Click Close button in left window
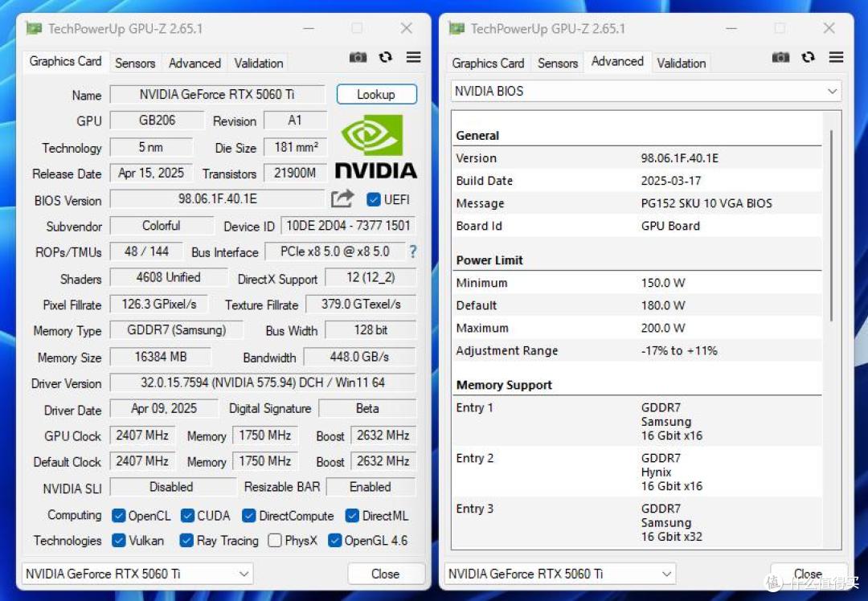 pyautogui.click(x=386, y=574)
